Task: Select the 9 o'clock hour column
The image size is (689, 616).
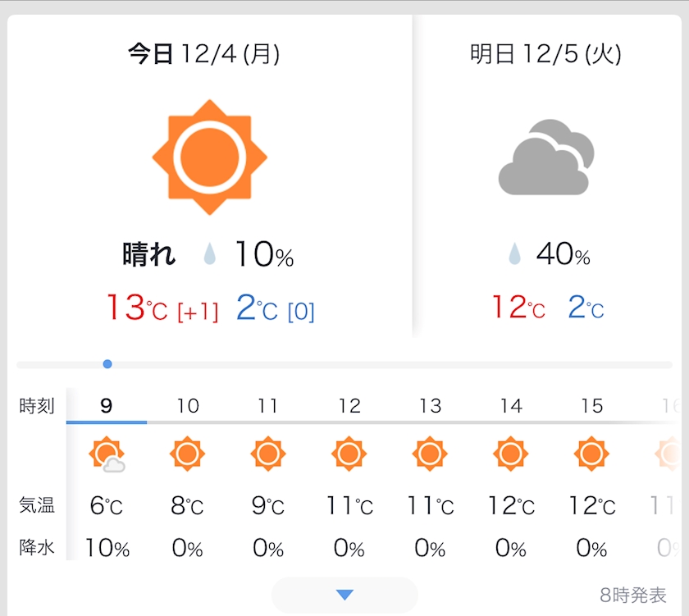Action: tap(107, 405)
